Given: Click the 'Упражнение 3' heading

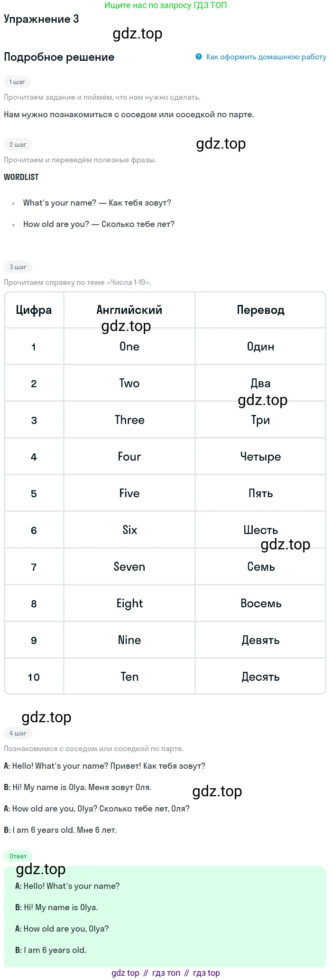Looking at the screenshot, I should coord(41,19).
